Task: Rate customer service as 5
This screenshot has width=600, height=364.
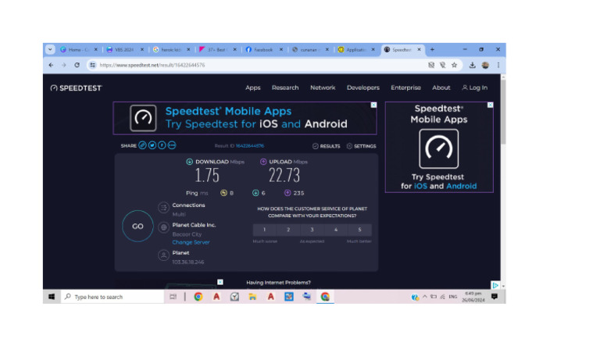Action: click(359, 230)
